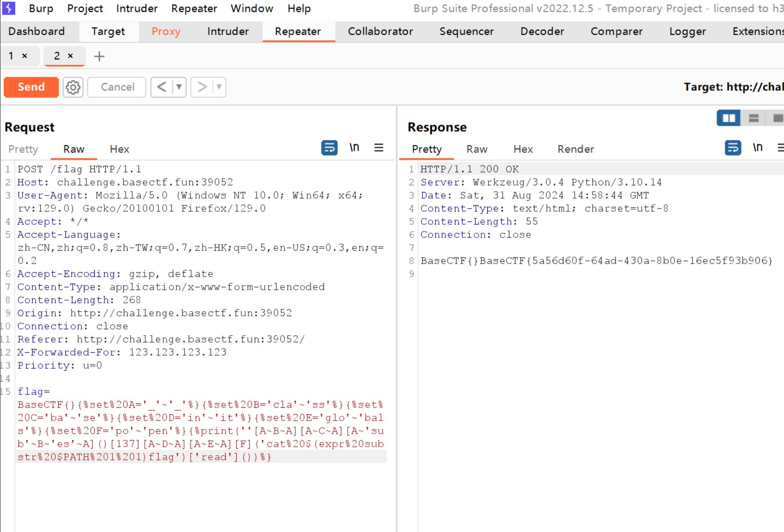The height and width of the screenshot is (532, 784).
Task: Switch Request view to Hex
Action: 120,149
